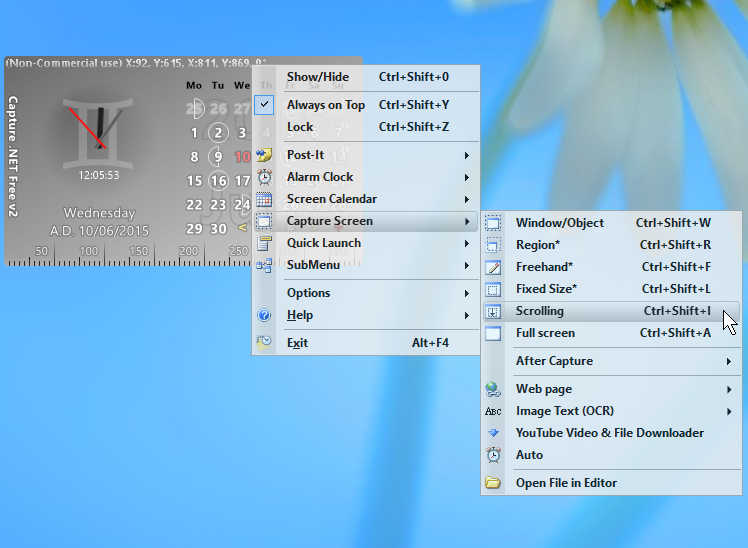The image size is (748, 548).
Task: Expand the Alarm Clock submenu arrow
Action: tap(467, 177)
